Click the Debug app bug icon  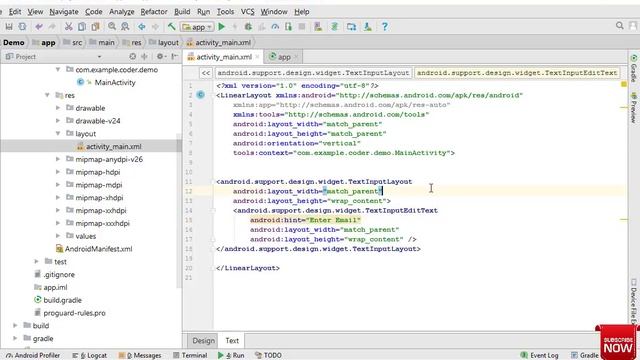[x=248, y=27]
